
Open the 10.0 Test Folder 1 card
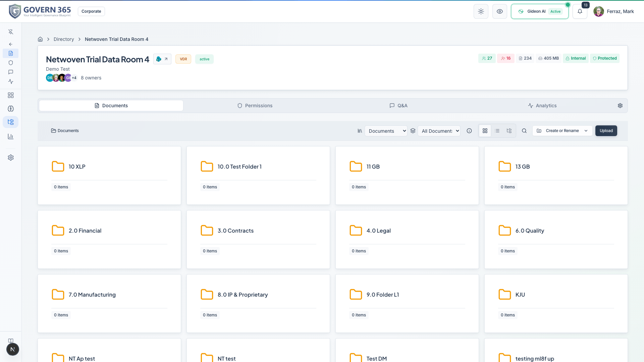258,175
